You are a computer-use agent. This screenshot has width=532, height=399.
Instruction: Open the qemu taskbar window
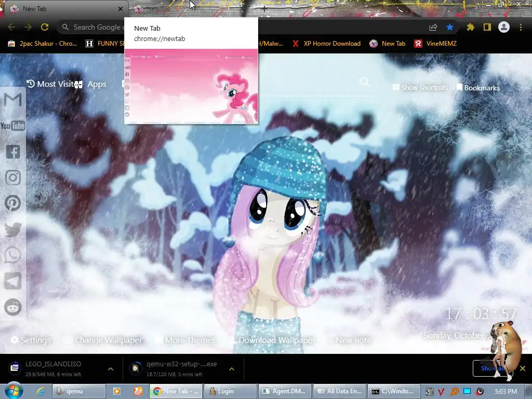click(79, 391)
